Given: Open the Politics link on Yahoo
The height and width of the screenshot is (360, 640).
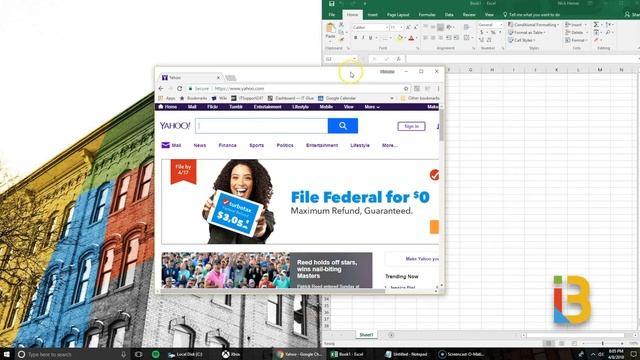Looking at the screenshot, I should click(285, 145).
